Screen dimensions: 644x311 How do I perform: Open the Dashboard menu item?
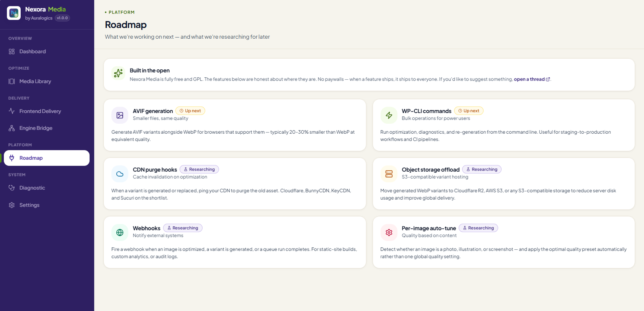[x=47, y=51]
